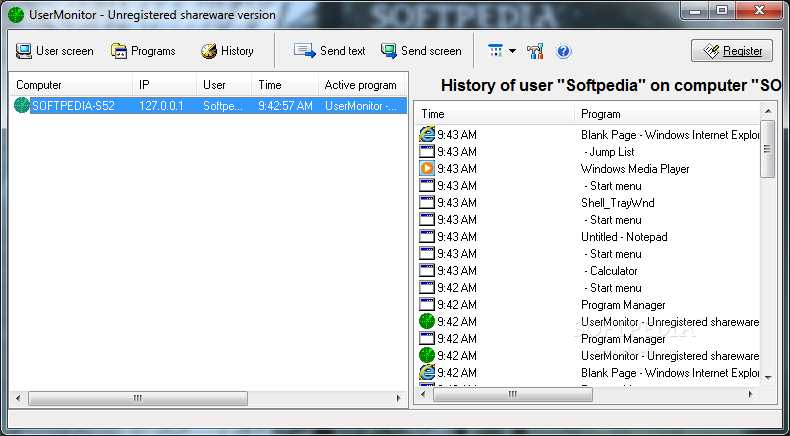Select the Shell_TrayWnd history entry
790x436 pixels.
tap(618, 203)
